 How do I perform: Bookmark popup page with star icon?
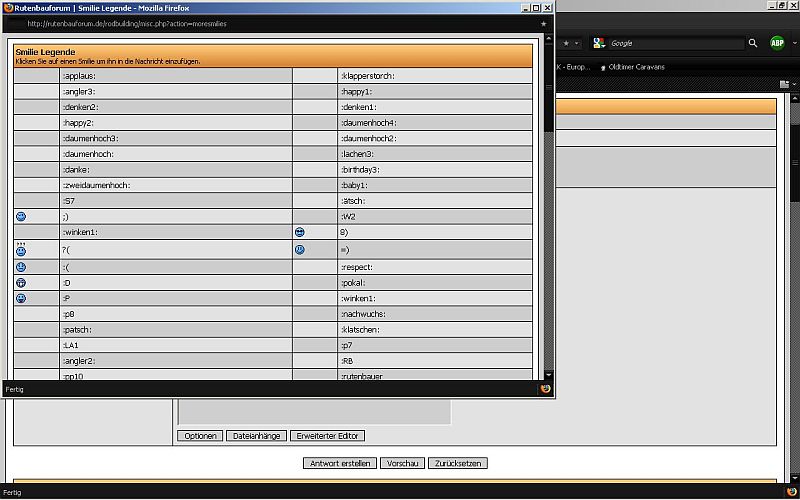tap(543, 23)
